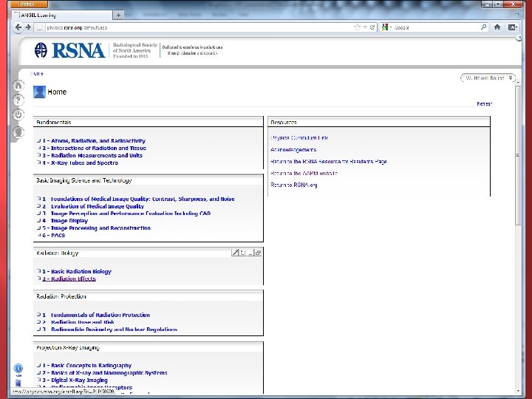Click Return to the RSNA Resource for Residents Page
Viewport: 532px width, 399px height.
(x=329, y=162)
